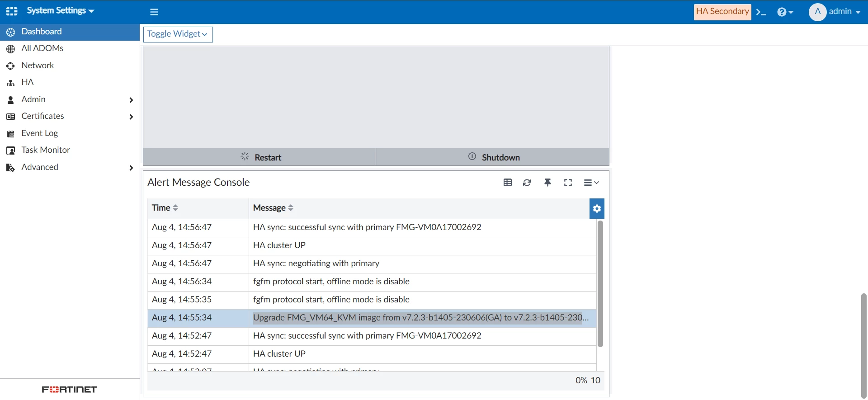Open the CLI console icon
868x400 pixels.
761,12
